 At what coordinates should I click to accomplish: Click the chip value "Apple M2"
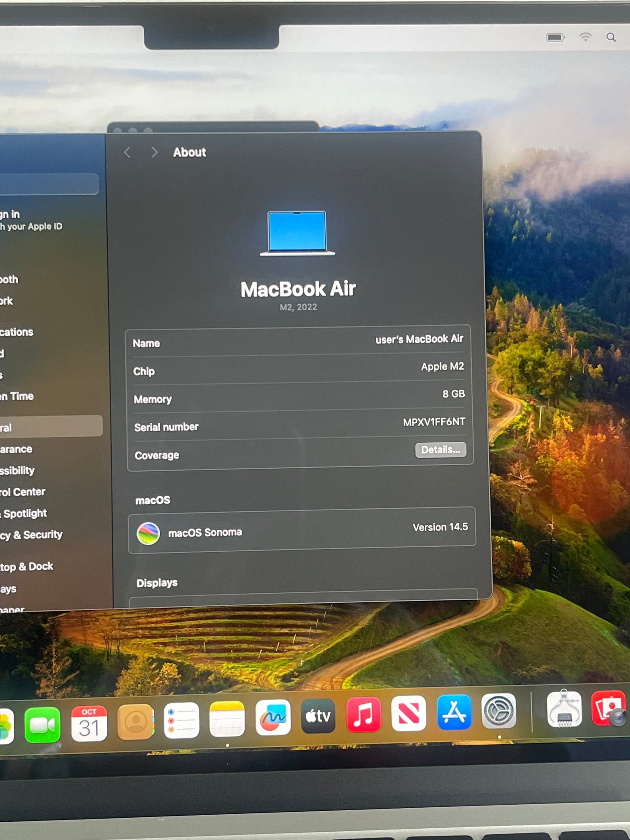pos(442,367)
